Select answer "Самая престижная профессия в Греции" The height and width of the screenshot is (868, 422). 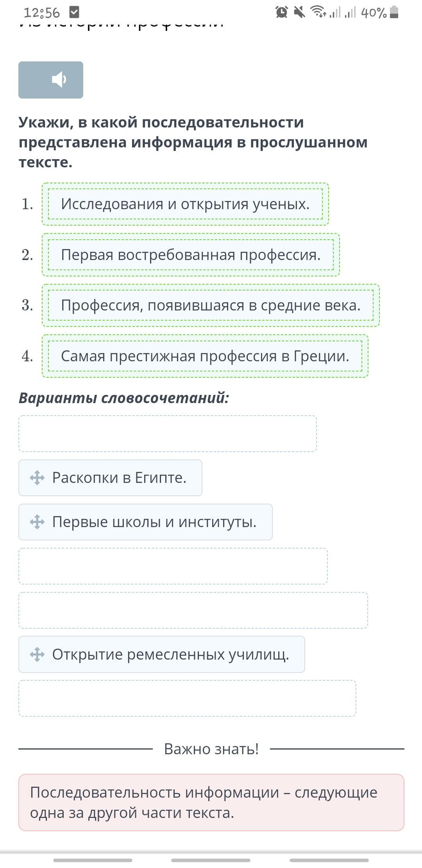(205, 356)
